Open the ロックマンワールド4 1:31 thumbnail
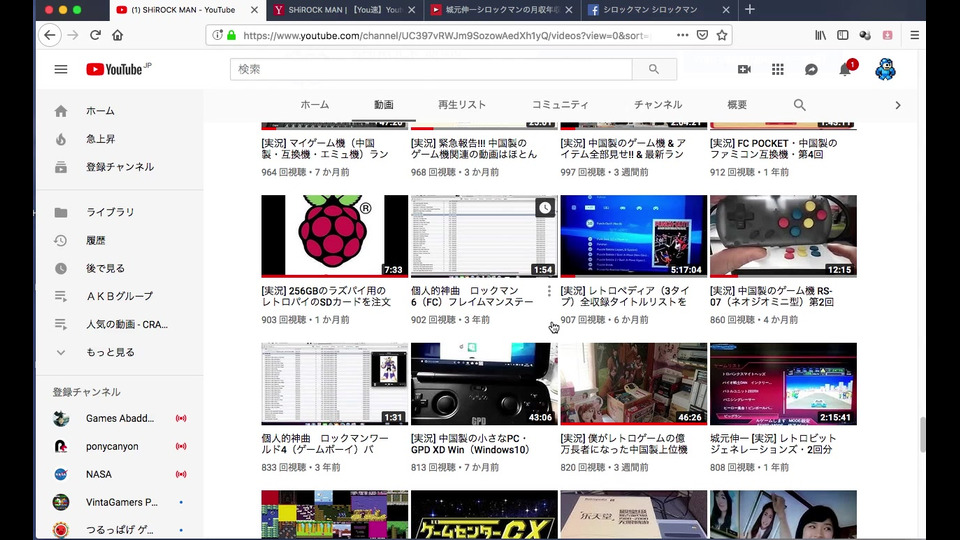 (334, 384)
